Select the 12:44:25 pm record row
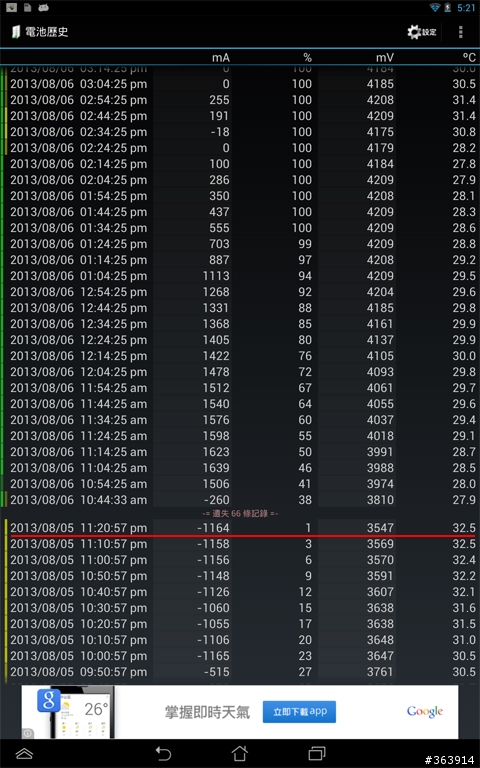Screen dimensions: 480x768 240,308
